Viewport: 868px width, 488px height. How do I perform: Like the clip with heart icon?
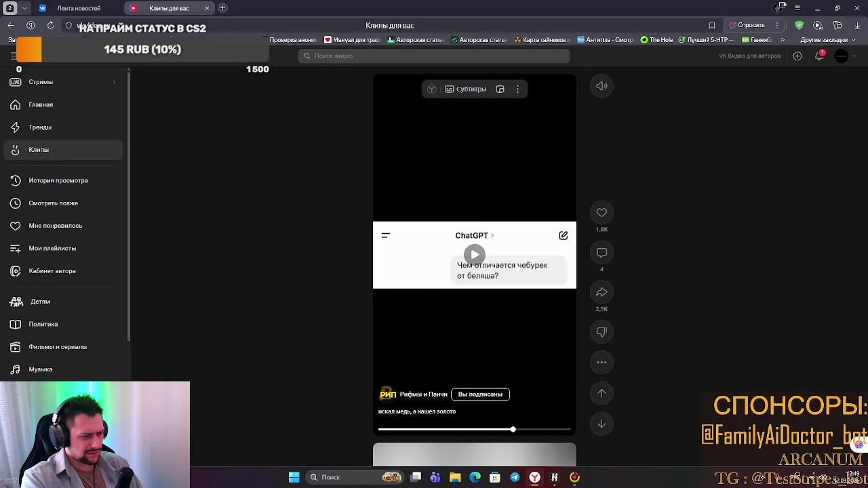(x=601, y=212)
